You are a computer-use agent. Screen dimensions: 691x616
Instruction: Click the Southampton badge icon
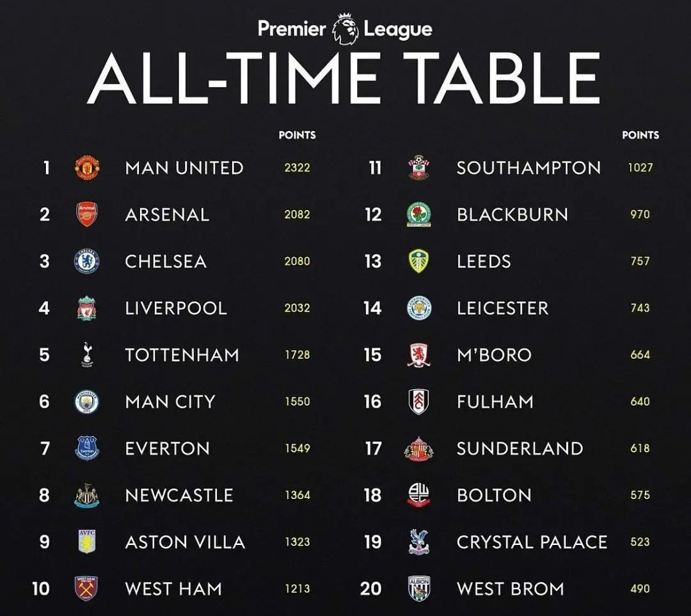(418, 168)
